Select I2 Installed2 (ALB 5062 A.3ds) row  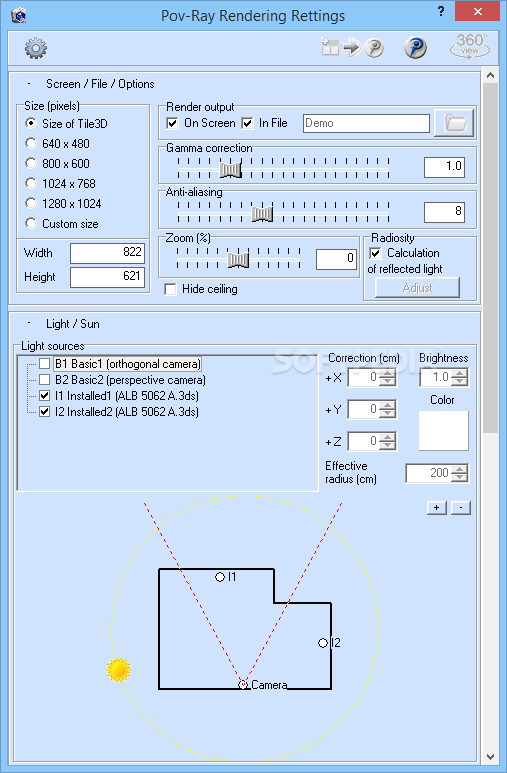tap(127, 411)
